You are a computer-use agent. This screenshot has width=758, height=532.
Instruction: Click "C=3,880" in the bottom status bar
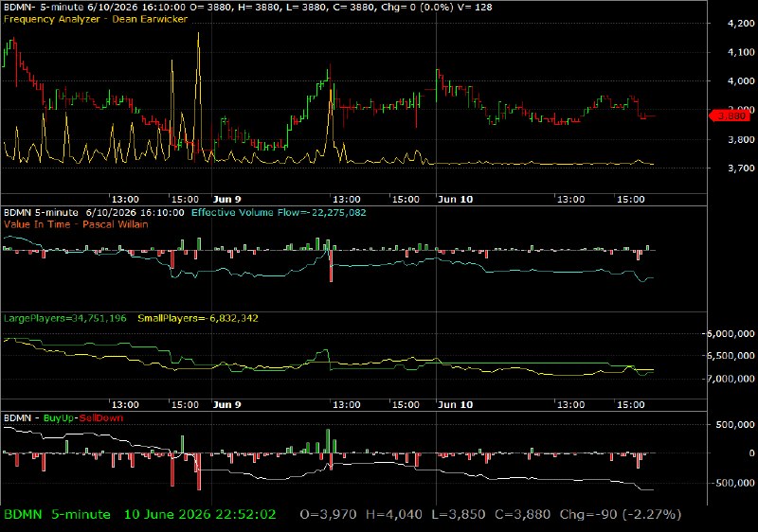click(523, 515)
